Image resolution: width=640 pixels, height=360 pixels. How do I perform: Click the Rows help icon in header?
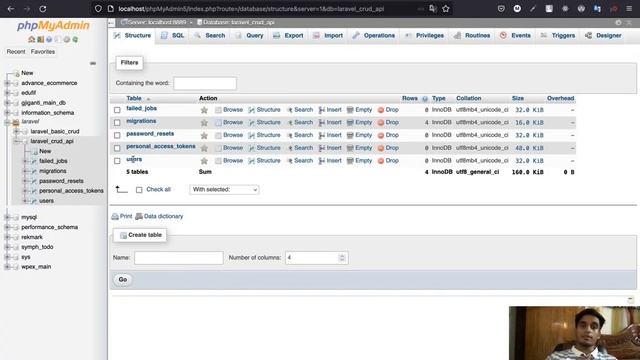point(425,99)
